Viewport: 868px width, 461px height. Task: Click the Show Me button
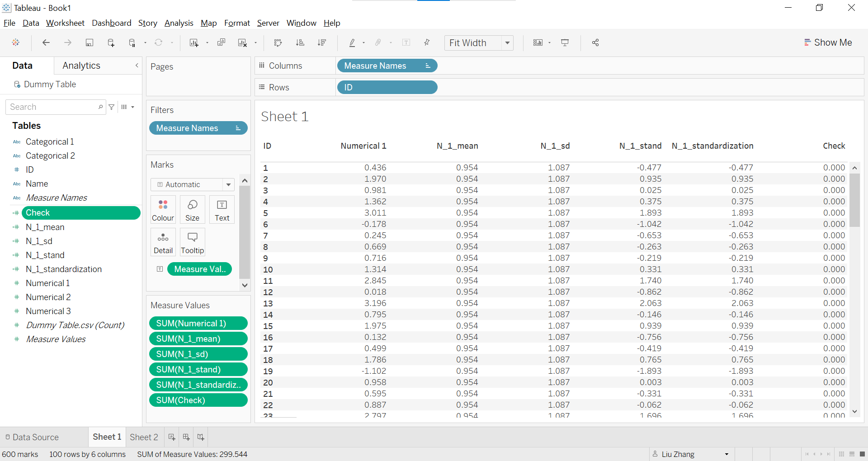tap(828, 42)
